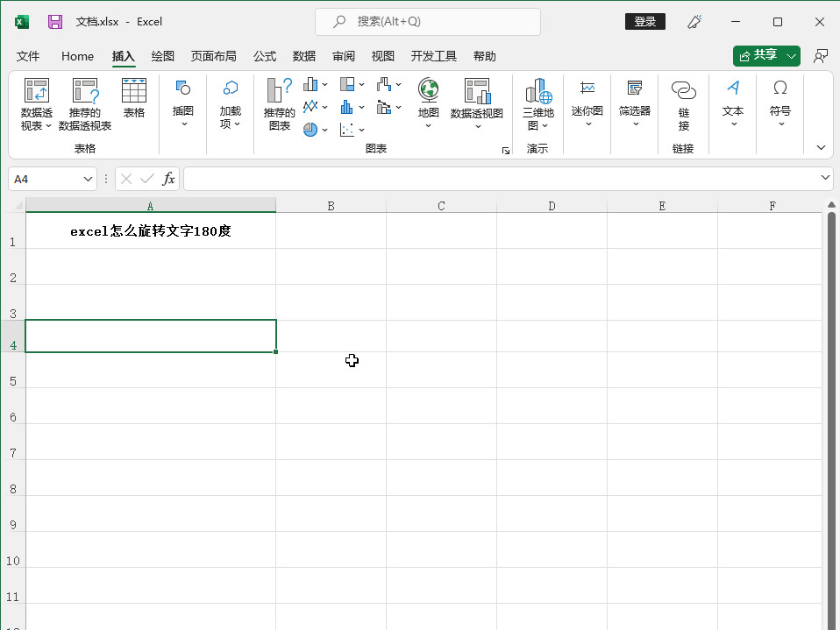The width and height of the screenshot is (840, 630).
Task: Insert a scatter or bubble chart
Action: click(x=347, y=129)
